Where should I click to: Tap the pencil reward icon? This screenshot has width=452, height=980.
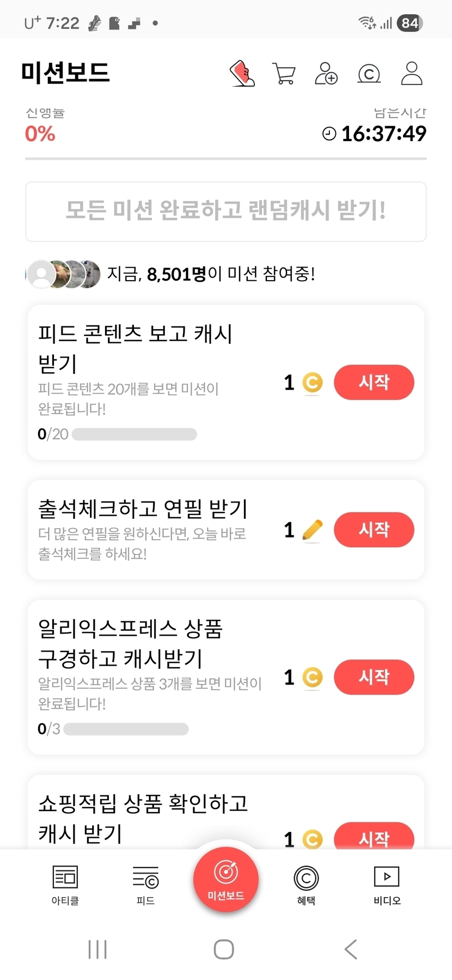(x=312, y=530)
